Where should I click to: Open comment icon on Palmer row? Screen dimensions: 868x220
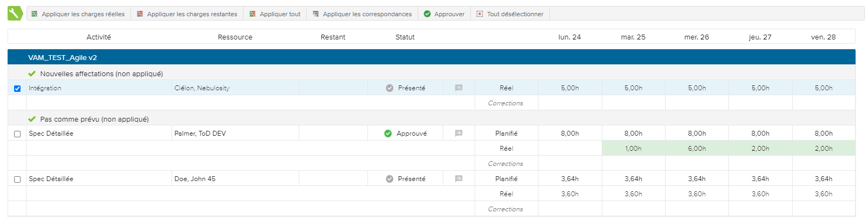coord(458,134)
